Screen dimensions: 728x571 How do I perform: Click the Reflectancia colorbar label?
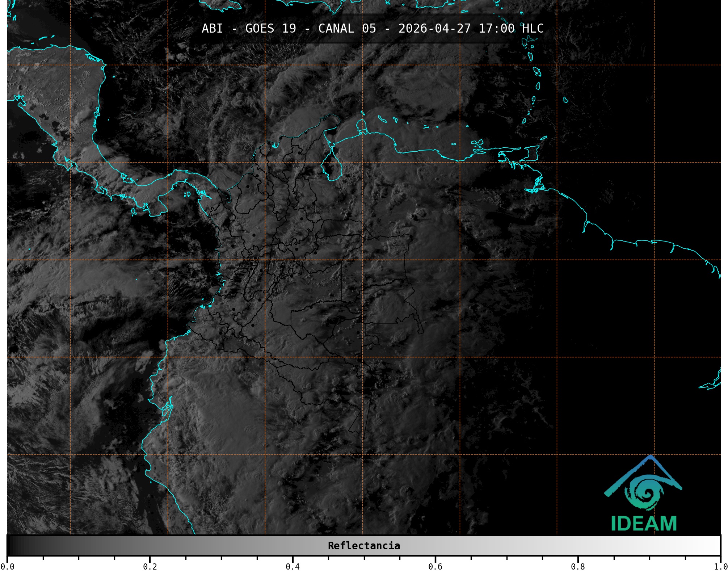click(364, 546)
